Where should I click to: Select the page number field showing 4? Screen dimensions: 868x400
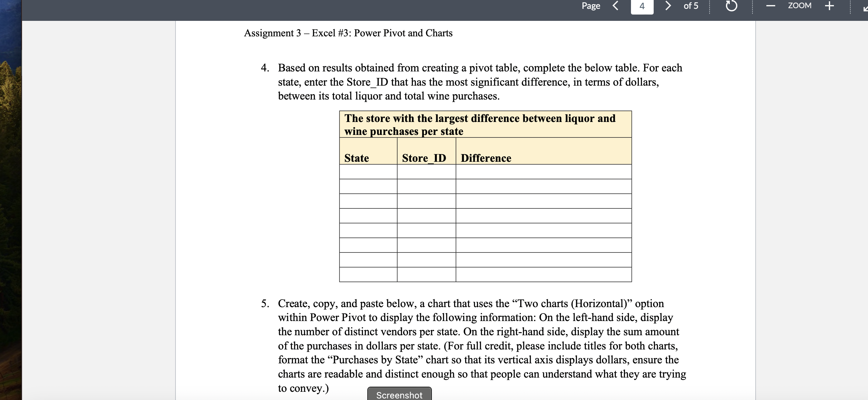[x=642, y=6]
